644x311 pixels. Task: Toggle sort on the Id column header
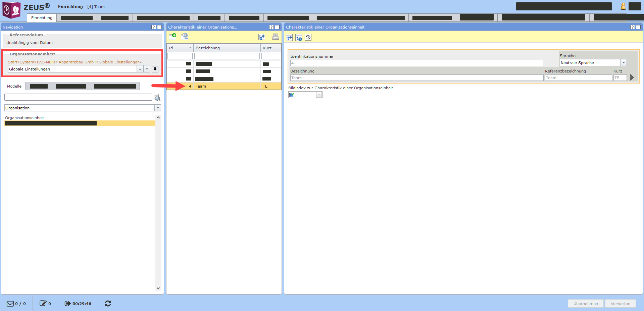(180, 48)
